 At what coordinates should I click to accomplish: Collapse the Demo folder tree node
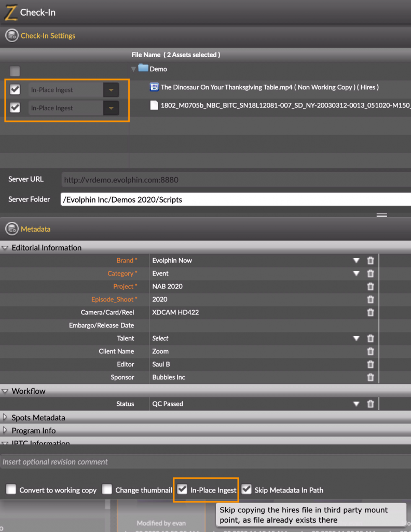point(133,69)
